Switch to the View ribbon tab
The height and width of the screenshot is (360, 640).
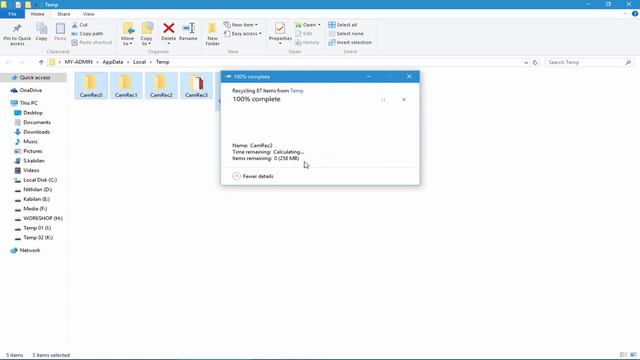pos(89,14)
